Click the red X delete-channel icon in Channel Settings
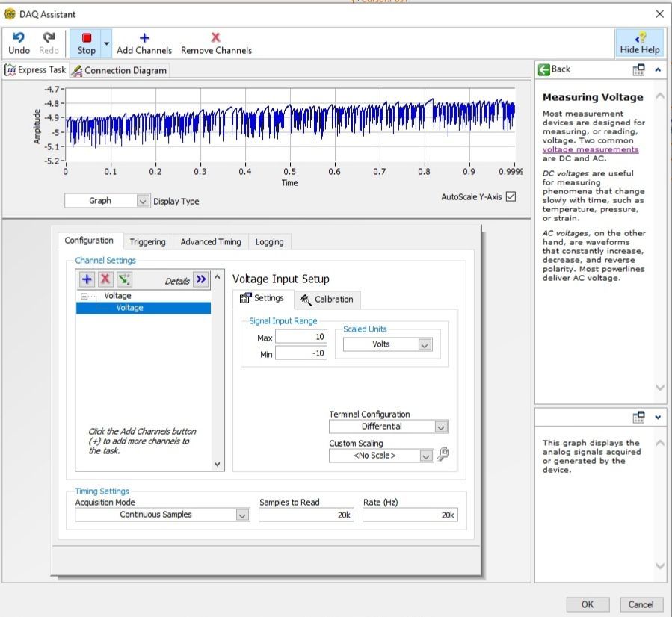 tap(105, 279)
